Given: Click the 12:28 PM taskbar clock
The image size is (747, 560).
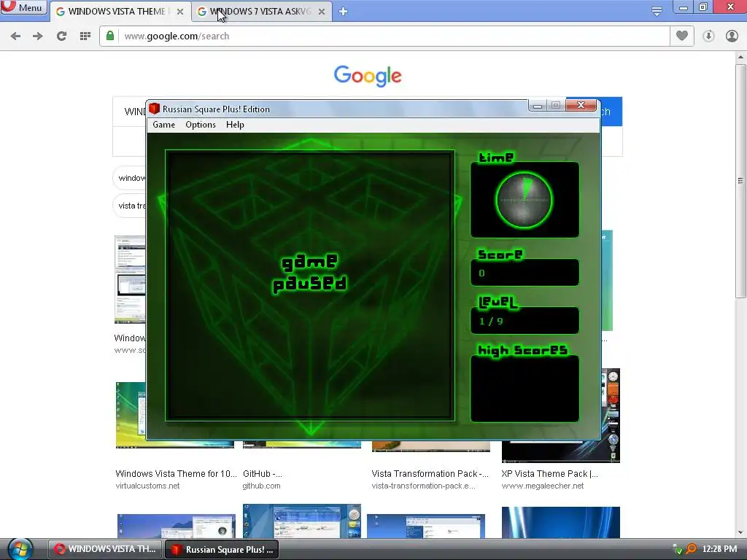Looking at the screenshot, I should coord(719,549).
